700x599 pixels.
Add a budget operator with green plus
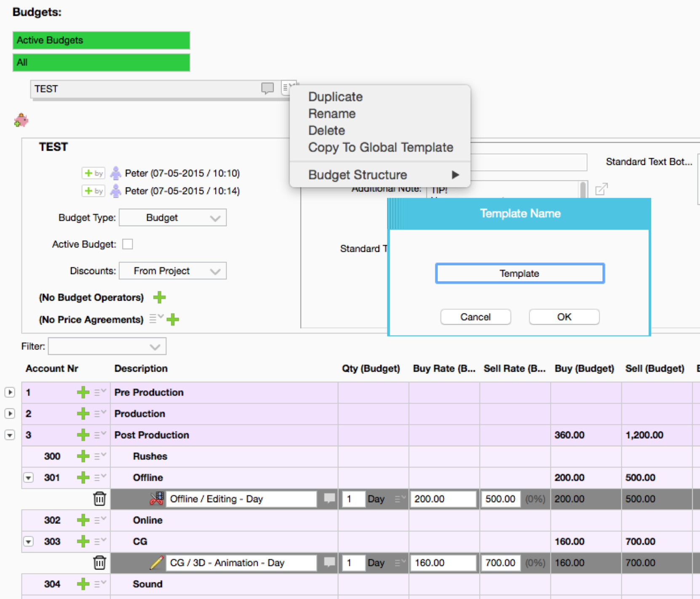click(x=159, y=297)
